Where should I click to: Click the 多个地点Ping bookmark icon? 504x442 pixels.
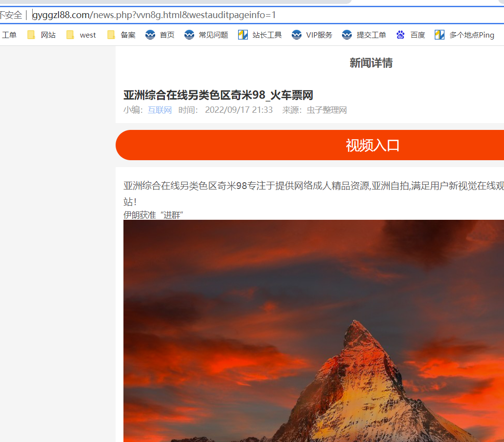(440, 35)
